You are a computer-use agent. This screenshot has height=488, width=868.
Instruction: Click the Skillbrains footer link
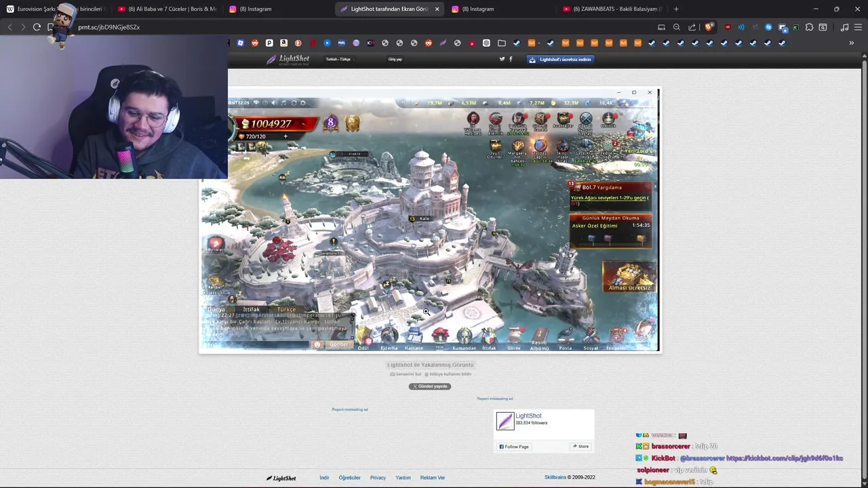555,477
